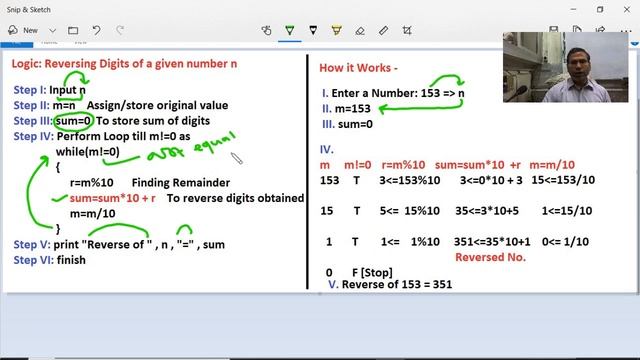Select the green Ballpoint pen tool
The height and width of the screenshot is (360, 640).
pyautogui.click(x=290, y=30)
